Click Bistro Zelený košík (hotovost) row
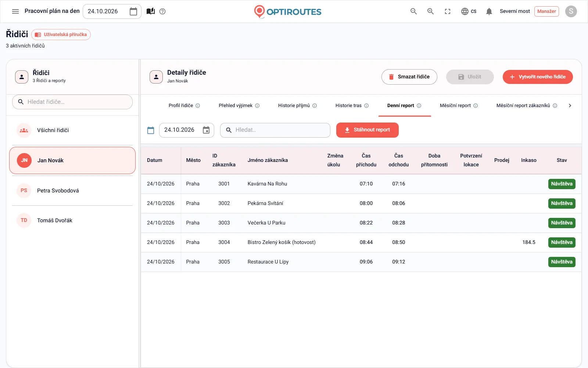The image size is (588, 368). coord(361,243)
